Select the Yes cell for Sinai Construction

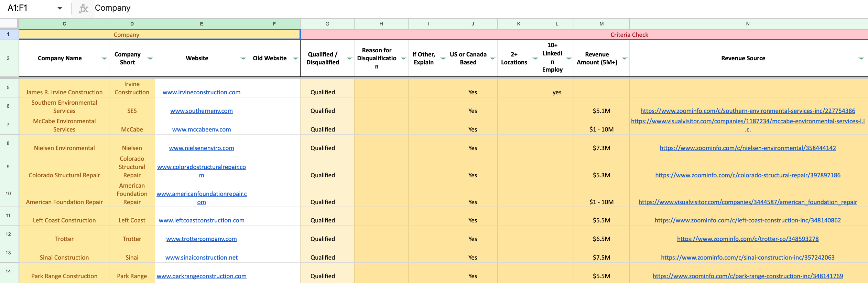[x=473, y=253]
